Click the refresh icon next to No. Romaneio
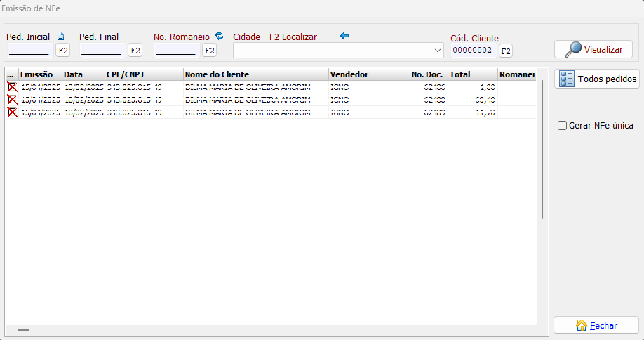 219,37
